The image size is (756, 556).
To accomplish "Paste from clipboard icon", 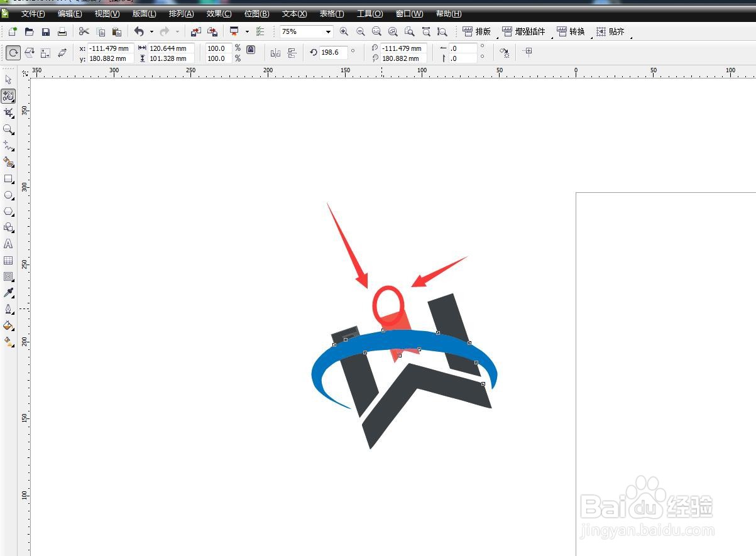I will click(116, 31).
